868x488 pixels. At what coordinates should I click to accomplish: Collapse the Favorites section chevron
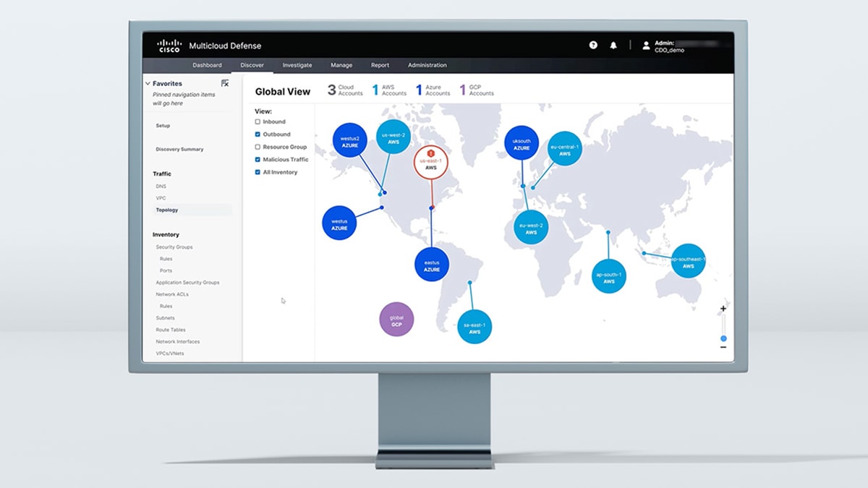148,84
